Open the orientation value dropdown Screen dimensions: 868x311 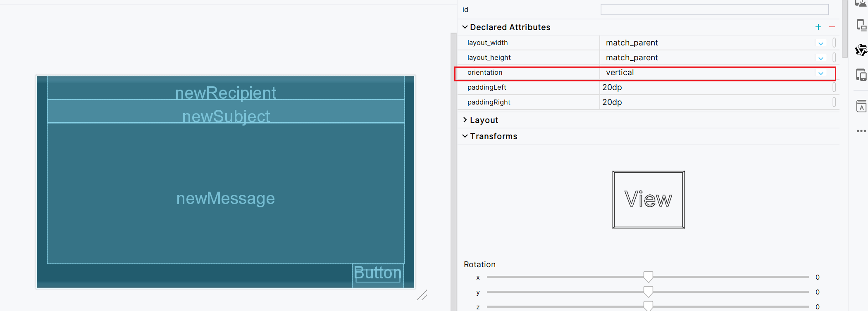821,73
